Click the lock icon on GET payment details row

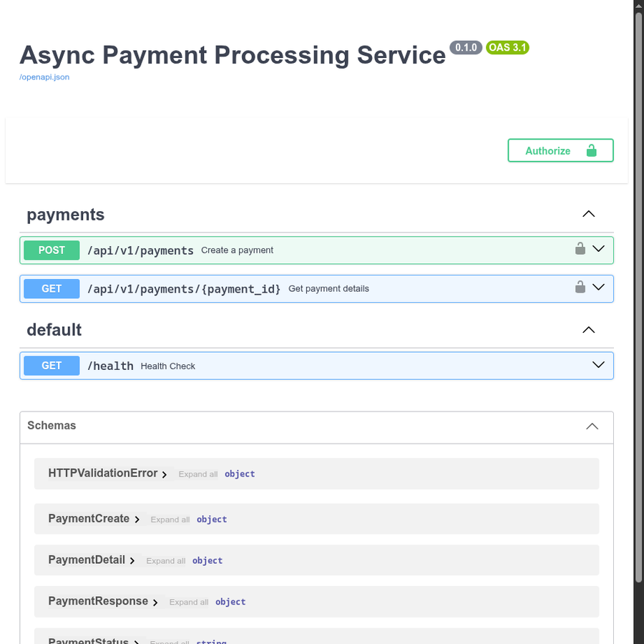(x=580, y=287)
